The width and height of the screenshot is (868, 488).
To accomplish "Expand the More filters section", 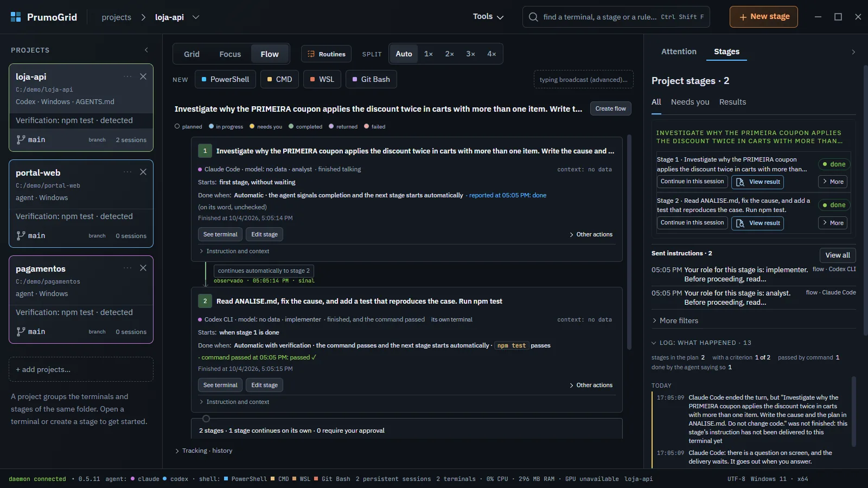I will 675,320.
